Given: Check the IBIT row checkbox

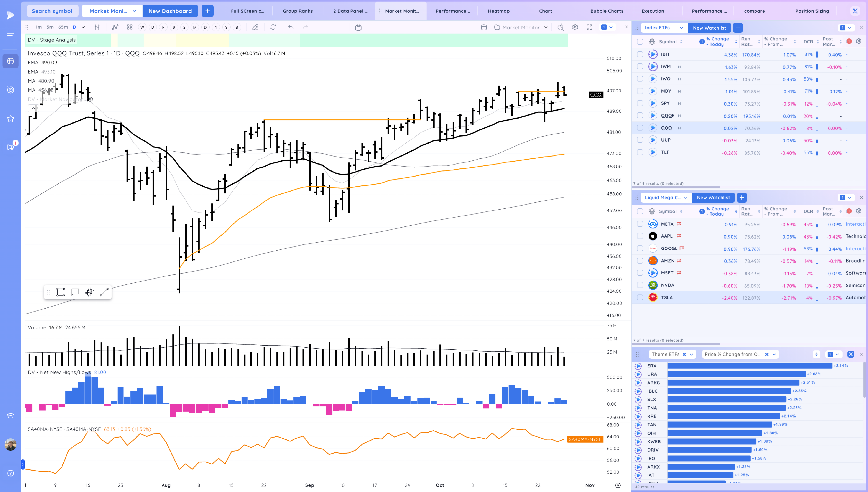Looking at the screenshot, I should (640, 54).
